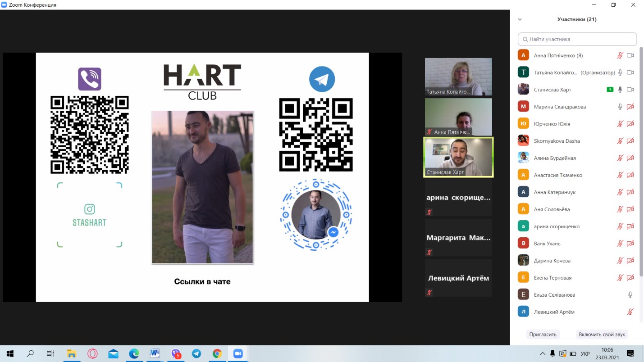The height and width of the screenshot is (362, 644).
Task: Click the Найти участника search field
Action: 577,39
